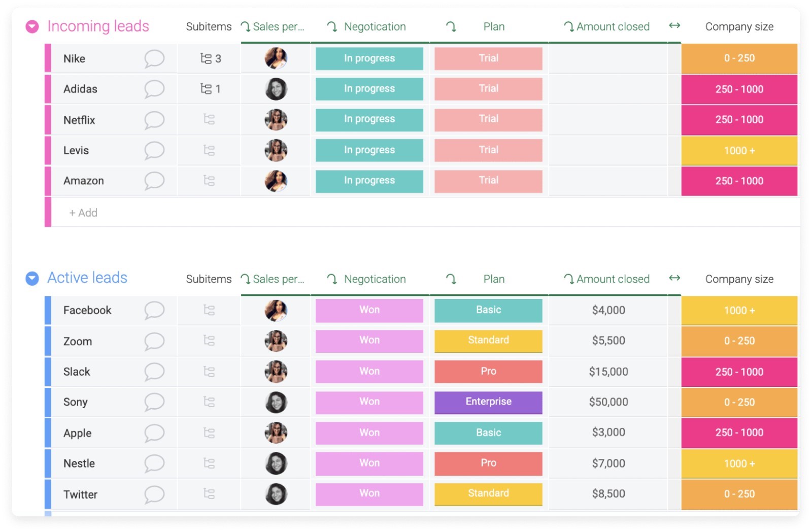Open Netflix's Trial plan label
The image size is (812, 532).
point(488,119)
